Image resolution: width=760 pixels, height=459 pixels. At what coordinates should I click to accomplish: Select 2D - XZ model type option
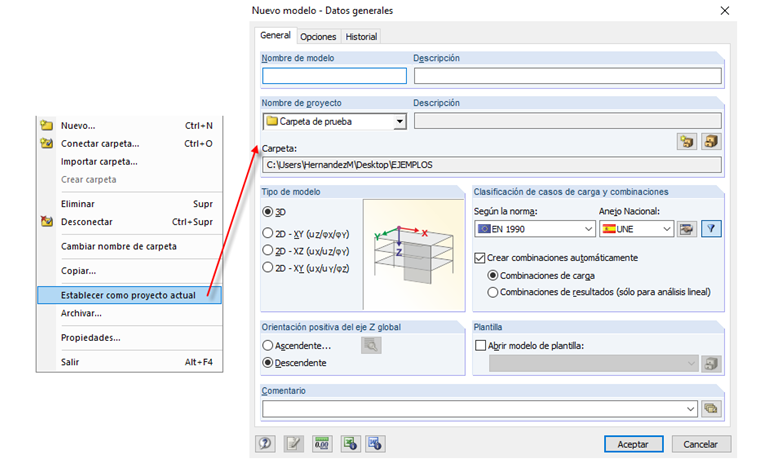[268, 251]
